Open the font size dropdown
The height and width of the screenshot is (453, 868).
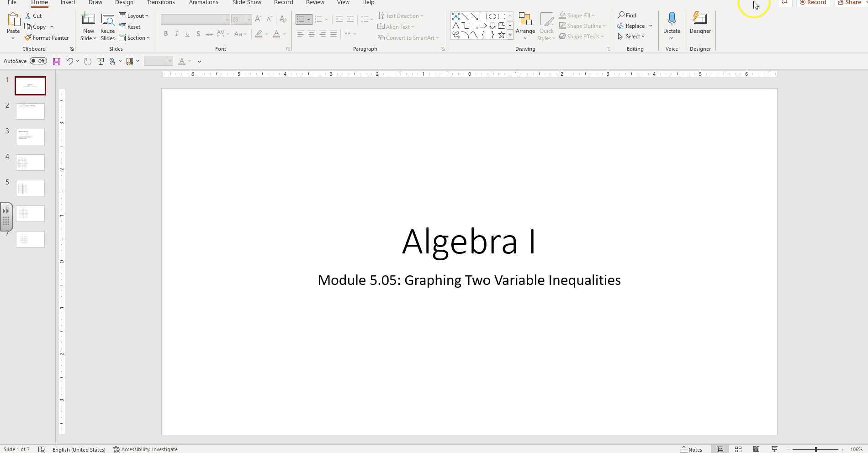pyautogui.click(x=249, y=19)
